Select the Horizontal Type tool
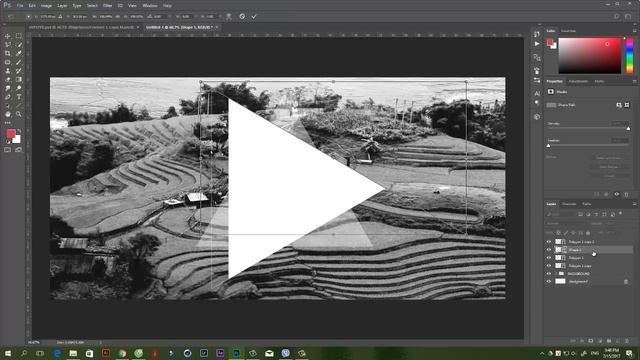Screen dimensions: 640x360 pos(19,97)
